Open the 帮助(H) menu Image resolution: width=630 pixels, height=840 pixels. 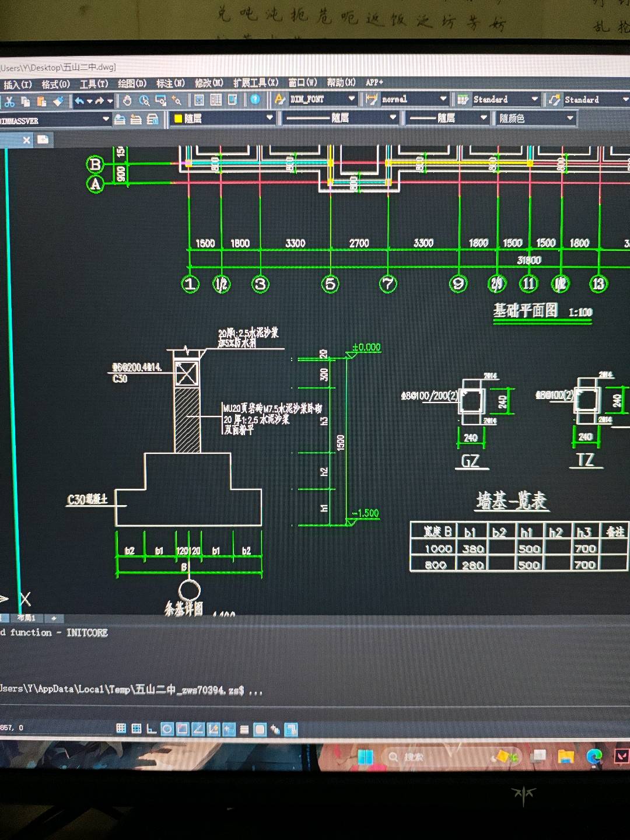click(x=341, y=82)
